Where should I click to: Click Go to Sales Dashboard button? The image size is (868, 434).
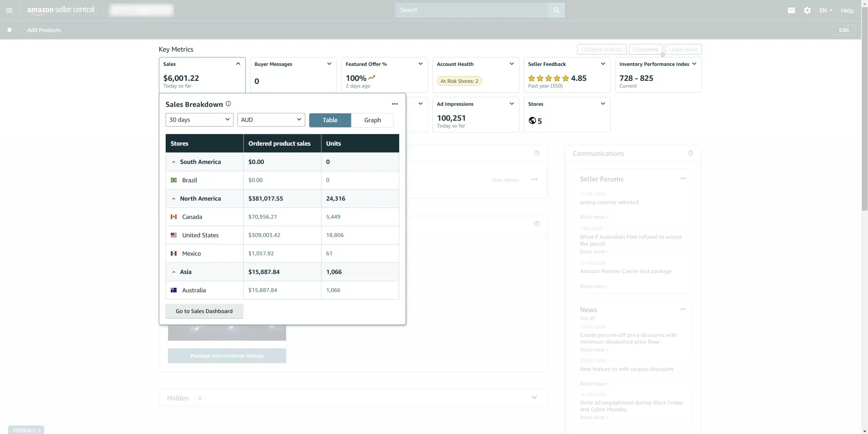click(x=204, y=311)
